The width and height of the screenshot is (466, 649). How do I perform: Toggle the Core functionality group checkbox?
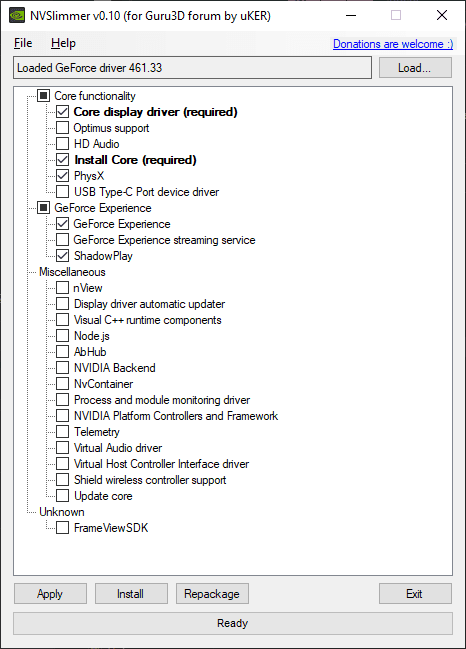point(43,96)
